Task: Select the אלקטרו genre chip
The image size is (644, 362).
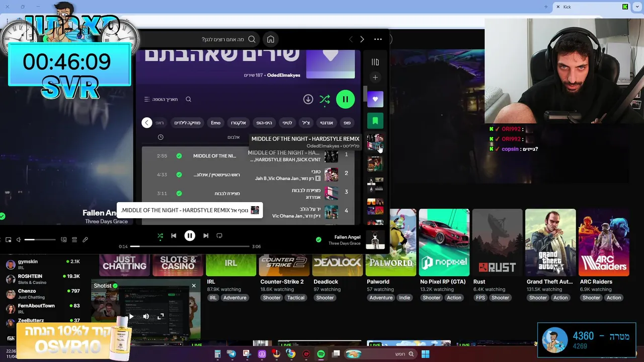Action: pyautogui.click(x=238, y=123)
